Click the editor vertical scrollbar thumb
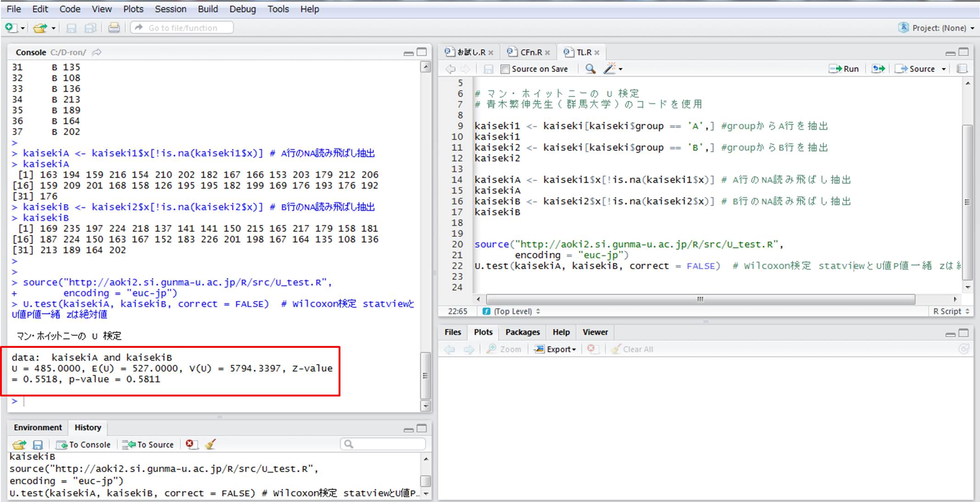The height and width of the screenshot is (502, 980). click(967, 202)
